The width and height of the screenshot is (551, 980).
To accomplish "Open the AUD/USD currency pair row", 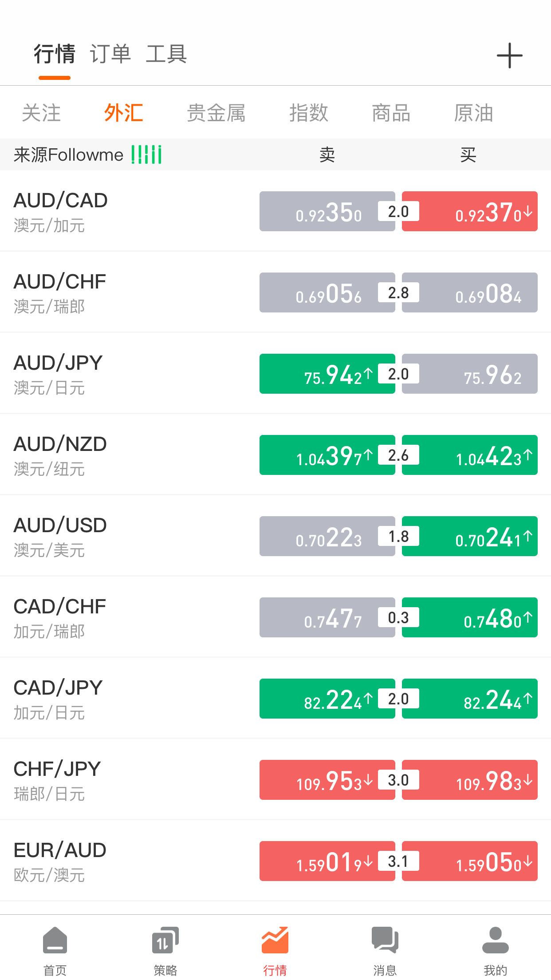I will 275,536.
